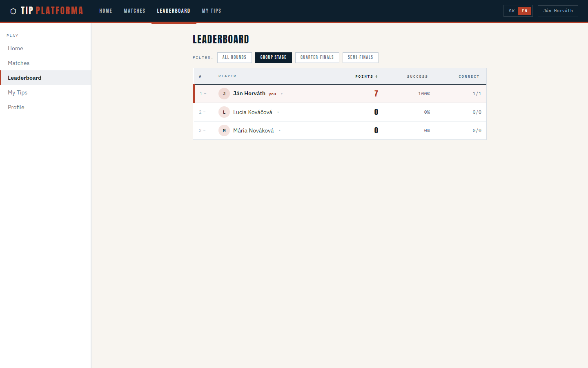Select the EN language option
The width and height of the screenshot is (588, 368).
pos(524,11)
